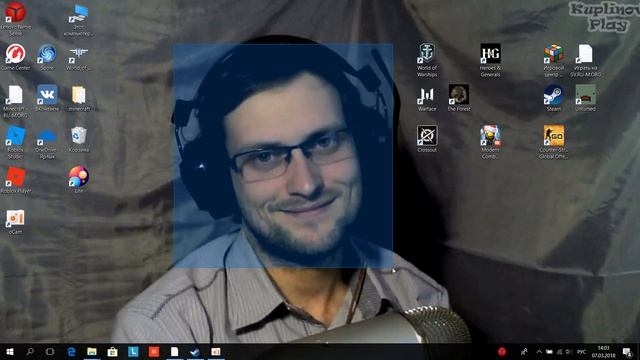Open the People tray icon

[524, 351]
